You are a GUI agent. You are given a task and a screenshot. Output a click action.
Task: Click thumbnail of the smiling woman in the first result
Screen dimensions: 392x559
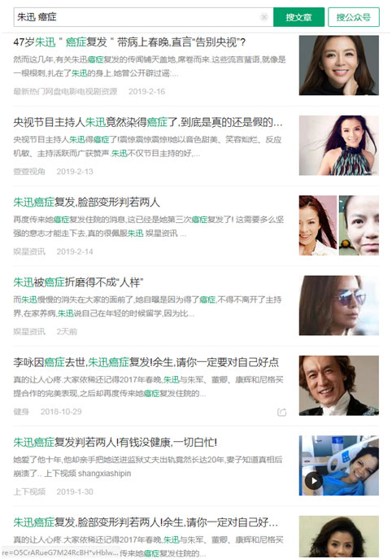(339, 65)
